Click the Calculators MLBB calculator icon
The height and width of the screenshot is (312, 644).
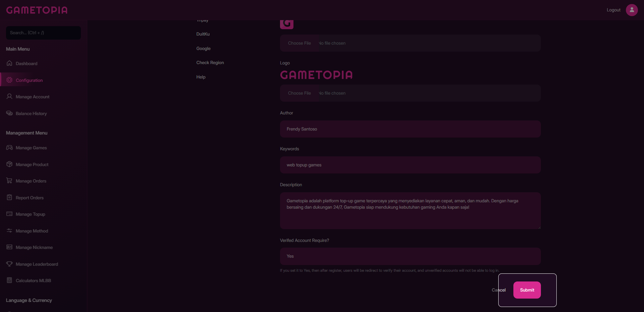point(9,280)
